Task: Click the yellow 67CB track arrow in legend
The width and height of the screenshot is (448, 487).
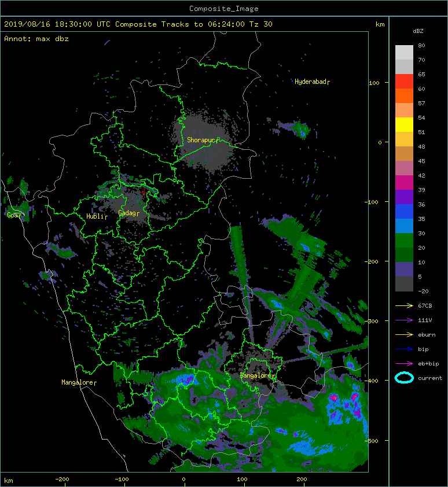Action: (x=404, y=305)
